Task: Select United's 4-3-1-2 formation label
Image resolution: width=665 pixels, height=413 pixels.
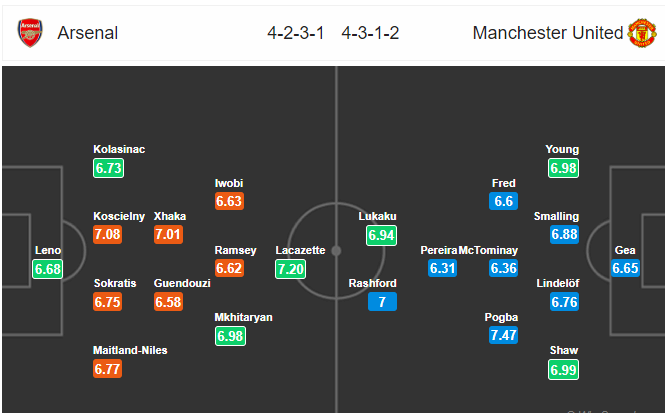Action: click(370, 33)
